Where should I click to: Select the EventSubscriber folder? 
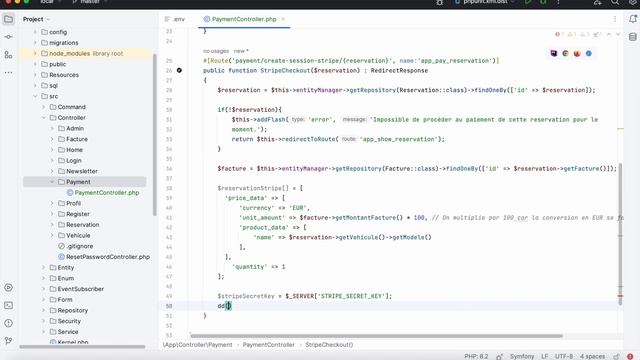pos(77,289)
